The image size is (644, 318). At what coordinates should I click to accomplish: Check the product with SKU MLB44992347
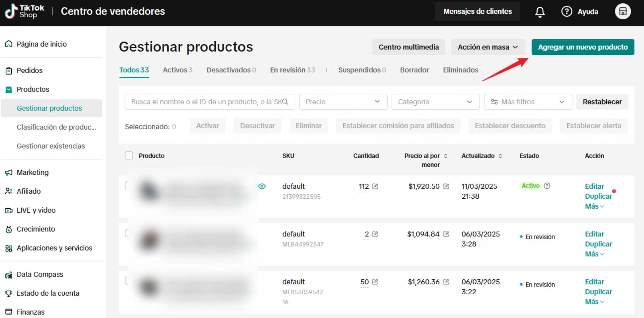coord(127,233)
